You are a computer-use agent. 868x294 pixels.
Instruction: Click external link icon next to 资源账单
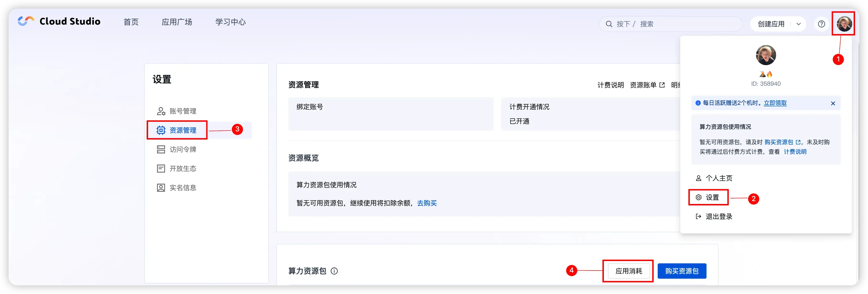point(662,85)
